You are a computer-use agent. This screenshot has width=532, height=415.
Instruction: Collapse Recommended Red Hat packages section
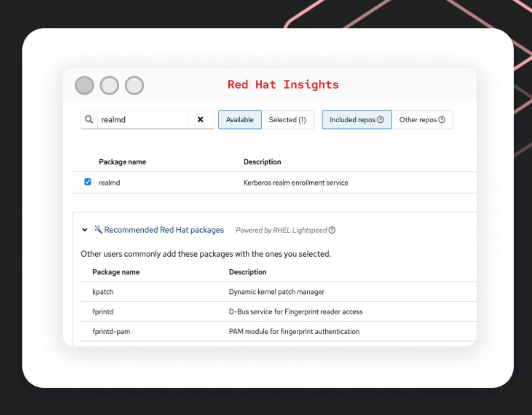pos(85,230)
